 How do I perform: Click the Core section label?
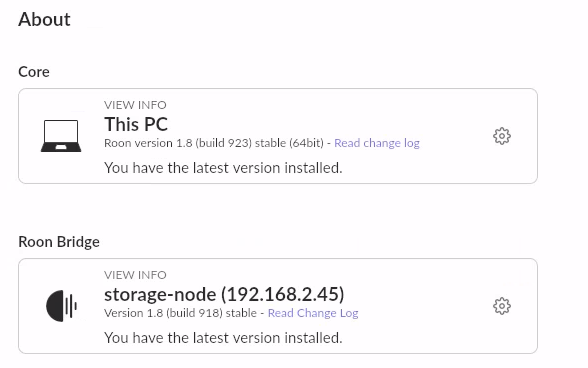[x=34, y=72]
